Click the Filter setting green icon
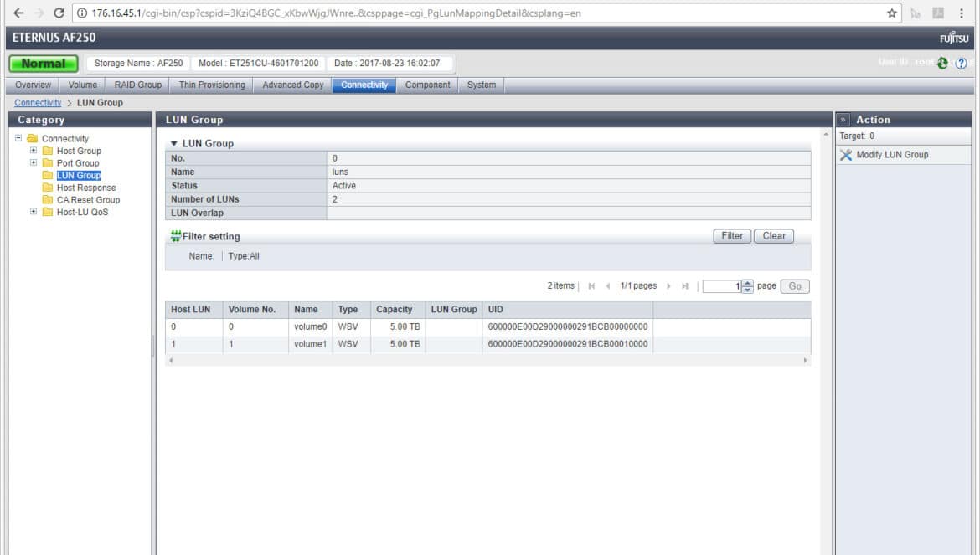 click(176, 236)
